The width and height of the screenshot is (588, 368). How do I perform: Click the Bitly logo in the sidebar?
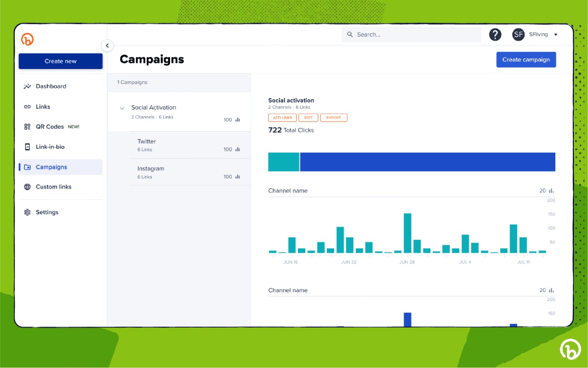(x=28, y=40)
